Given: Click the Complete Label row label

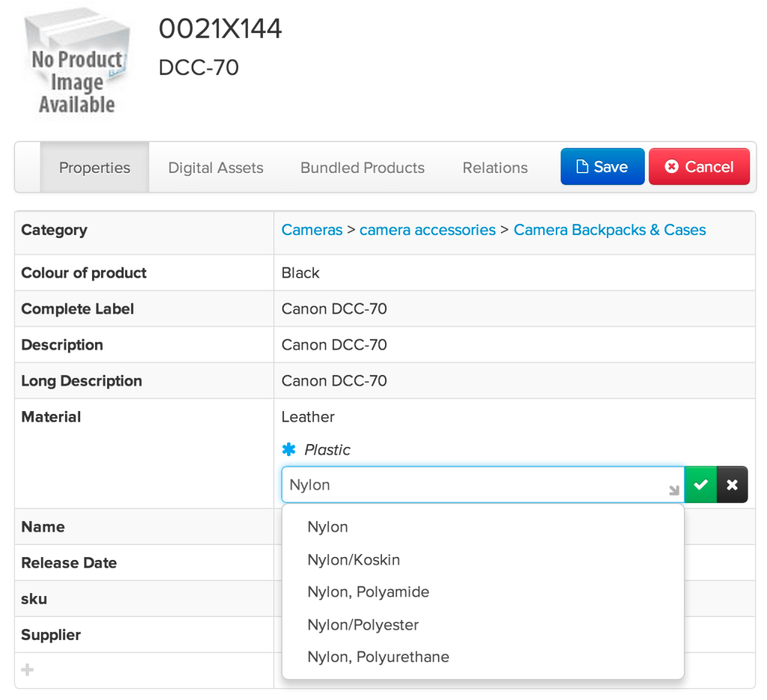Looking at the screenshot, I should pyautogui.click(x=77, y=309).
